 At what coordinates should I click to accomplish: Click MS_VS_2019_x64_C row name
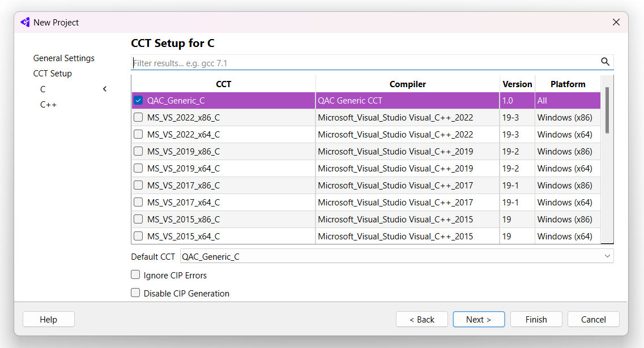184,169
